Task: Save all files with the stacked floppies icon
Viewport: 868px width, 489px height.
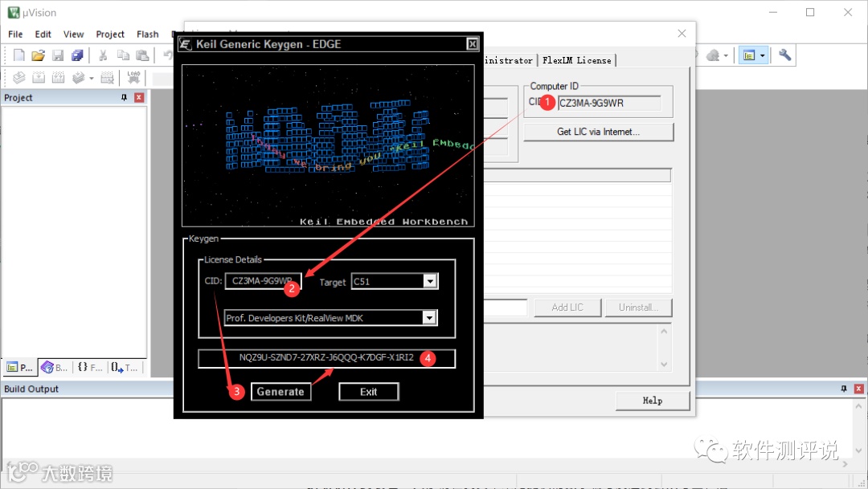Action: (x=77, y=55)
